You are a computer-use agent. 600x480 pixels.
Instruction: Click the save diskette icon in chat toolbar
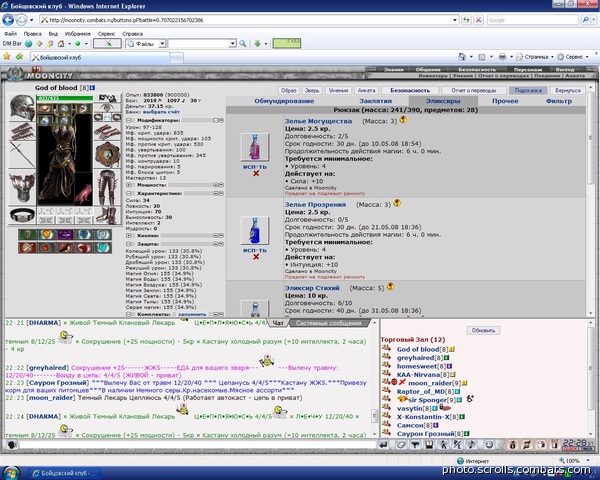(x=429, y=445)
